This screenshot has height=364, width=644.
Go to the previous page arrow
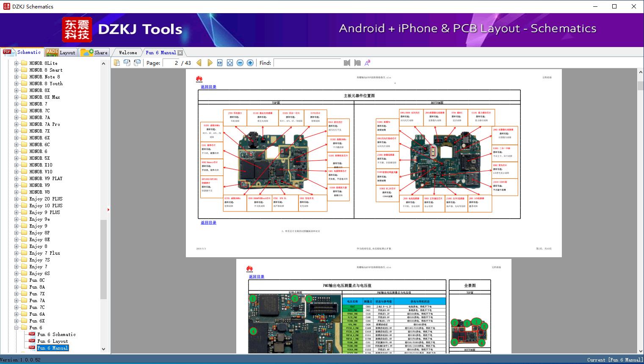click(x=199, y=63)
